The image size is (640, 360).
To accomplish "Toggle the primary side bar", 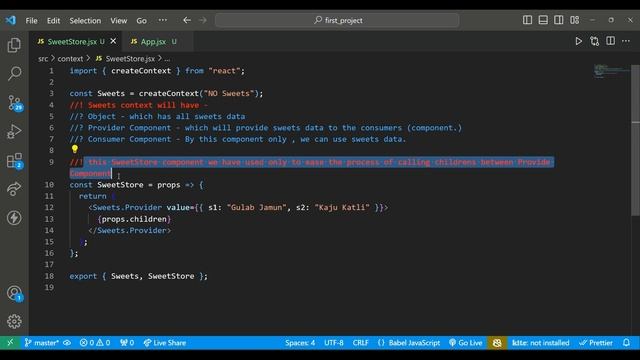I will click(x=527, y=20).
